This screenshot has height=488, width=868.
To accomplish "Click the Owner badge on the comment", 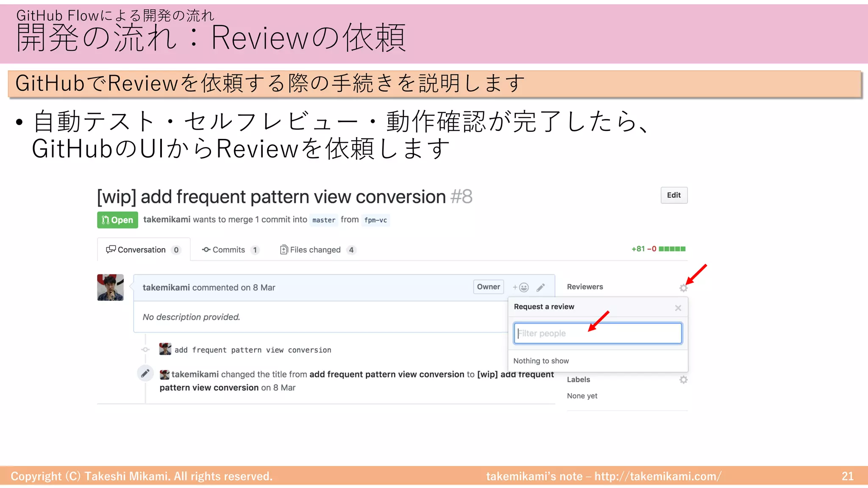I will (x=488, y=287).
